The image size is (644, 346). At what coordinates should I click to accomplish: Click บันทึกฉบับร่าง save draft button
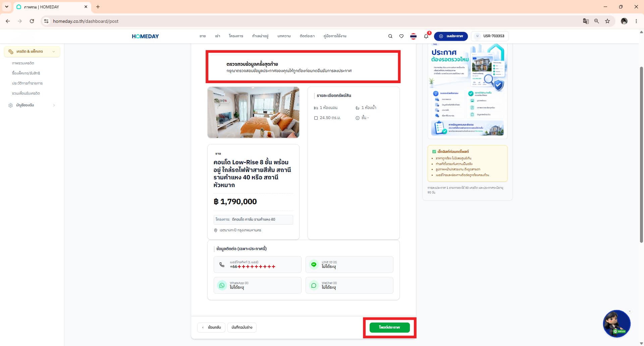(242, 327)
